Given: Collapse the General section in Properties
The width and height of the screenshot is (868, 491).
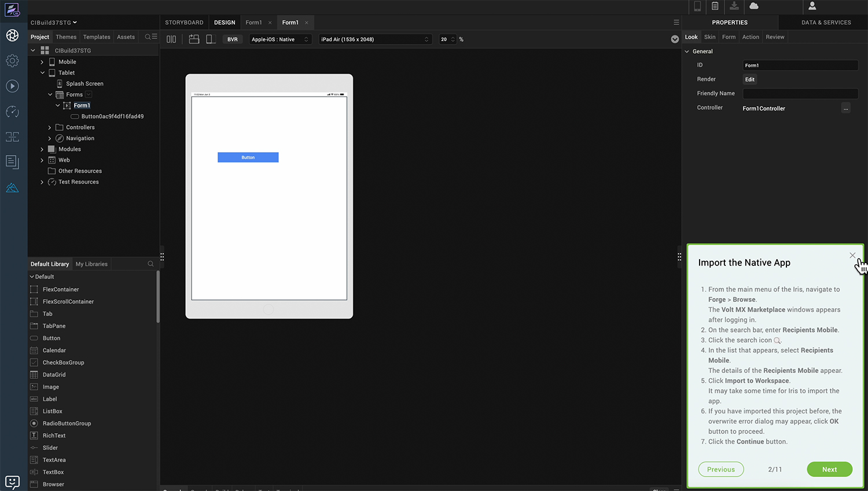Looking at the screenshot, I should (687, 51).
